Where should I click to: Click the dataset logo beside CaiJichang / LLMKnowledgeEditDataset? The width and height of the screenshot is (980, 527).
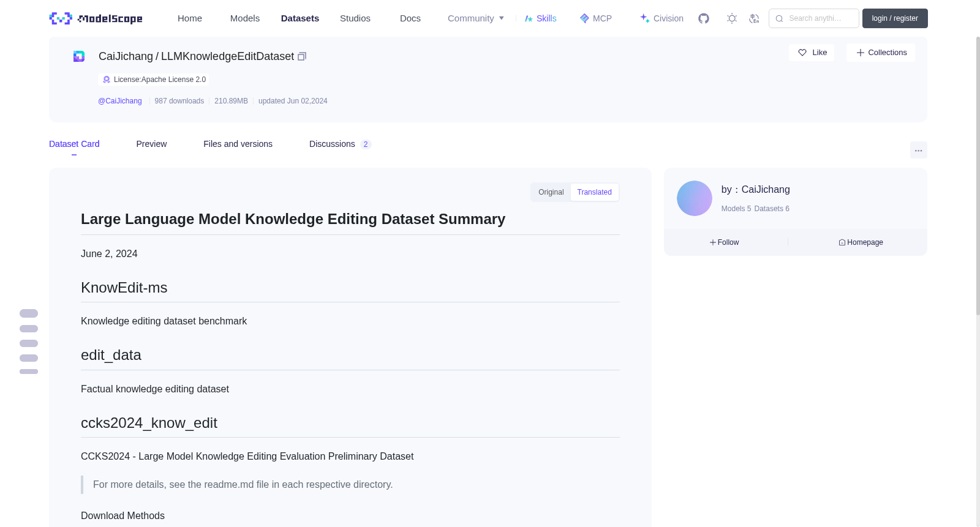pos(79,56)
